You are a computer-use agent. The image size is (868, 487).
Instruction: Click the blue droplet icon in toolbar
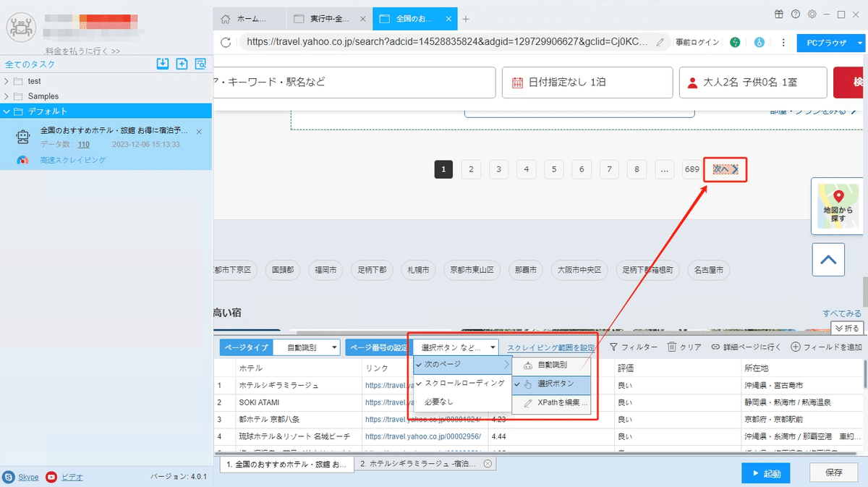tap(759, 43)
